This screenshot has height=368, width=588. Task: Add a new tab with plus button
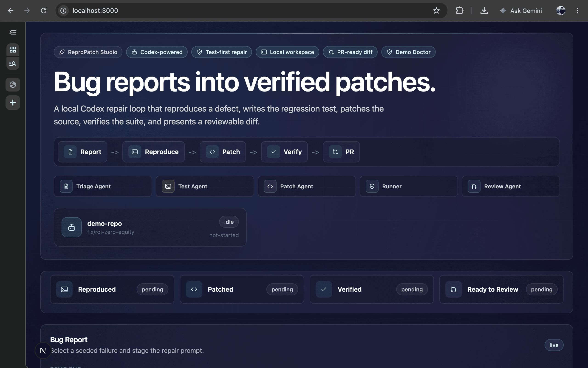coord(13,103)
